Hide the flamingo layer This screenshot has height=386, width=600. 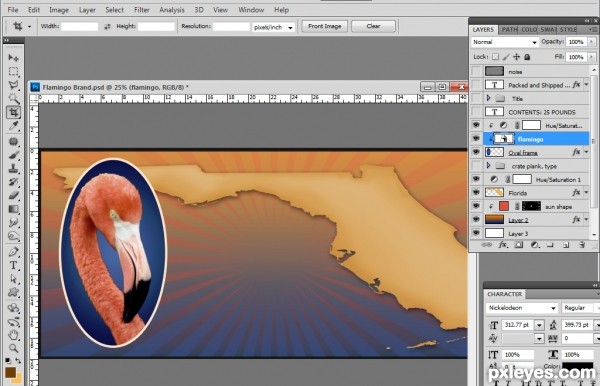(x=476, y=139)
